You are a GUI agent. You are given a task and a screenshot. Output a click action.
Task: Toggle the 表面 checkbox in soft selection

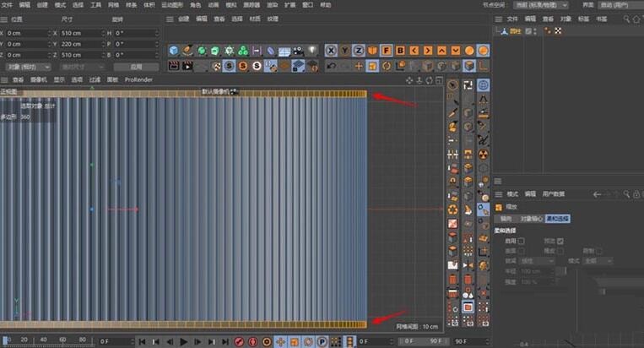522,250
